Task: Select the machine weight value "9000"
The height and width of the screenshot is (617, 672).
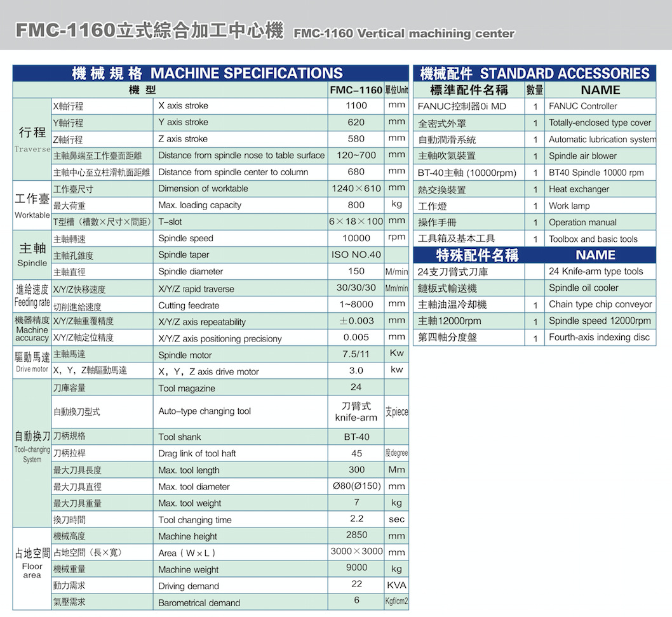Action: [x=356, y=567]
